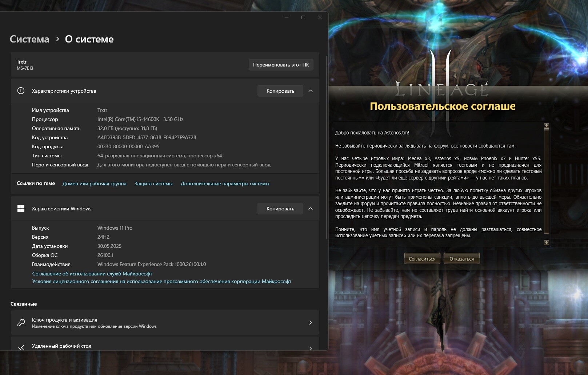Copy the Windows specifications with Копировать
588x375 pixels.
click(280, 209)
